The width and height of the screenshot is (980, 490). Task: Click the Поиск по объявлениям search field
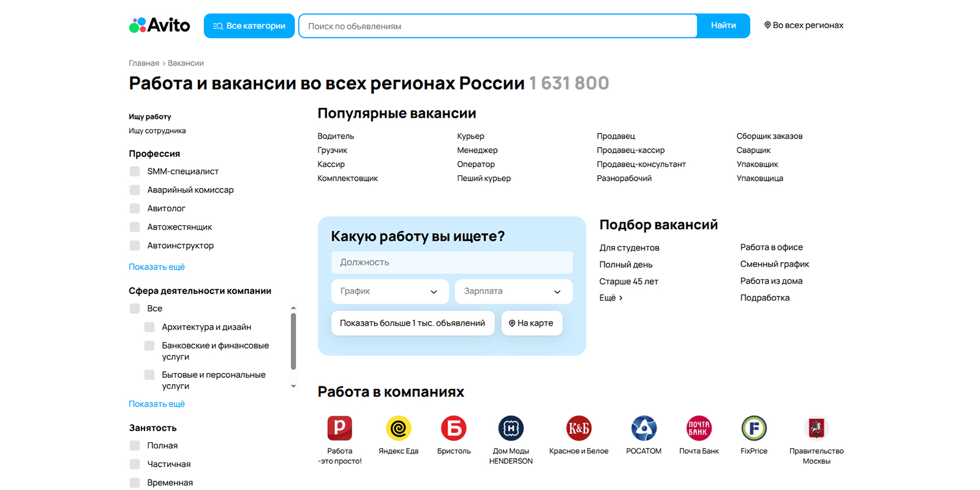(x=498, y=26)
